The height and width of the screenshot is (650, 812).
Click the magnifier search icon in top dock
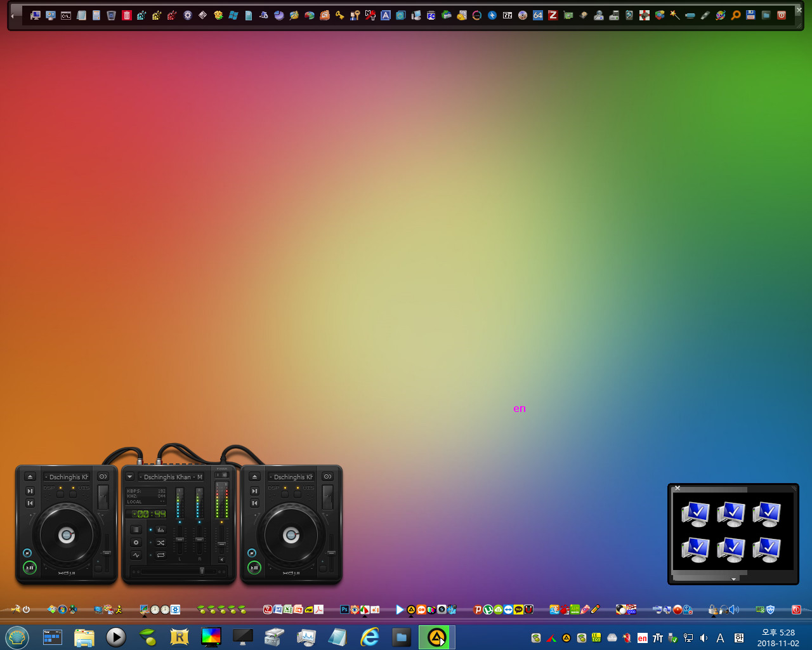coord(736,15)
